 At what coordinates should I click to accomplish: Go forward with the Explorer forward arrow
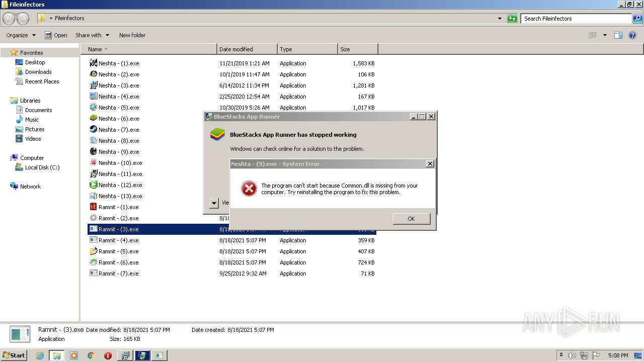[23, 19]
